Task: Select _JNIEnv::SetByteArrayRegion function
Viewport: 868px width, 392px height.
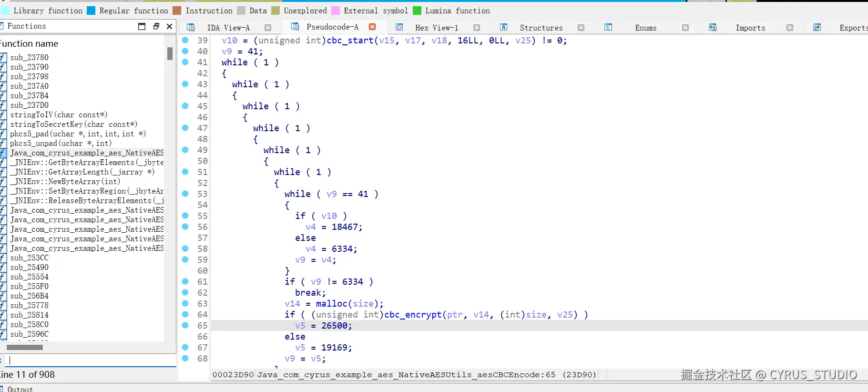Action: pos(87,191)
